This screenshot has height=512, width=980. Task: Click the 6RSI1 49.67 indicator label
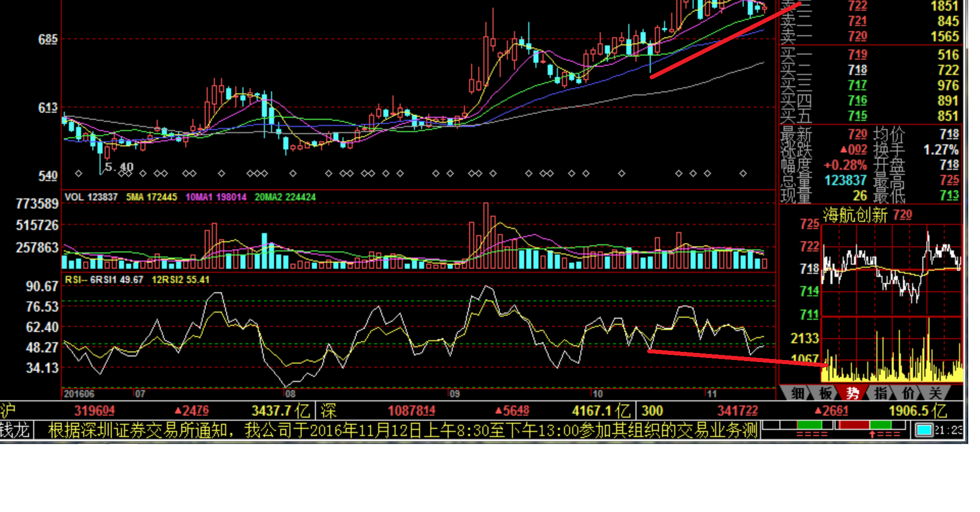pyautogui.click(x=117, y=279)
